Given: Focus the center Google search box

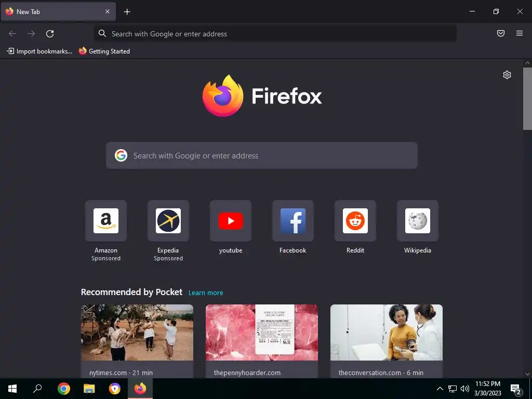Looking at the screenshot, I should click(x=262, y=155).
